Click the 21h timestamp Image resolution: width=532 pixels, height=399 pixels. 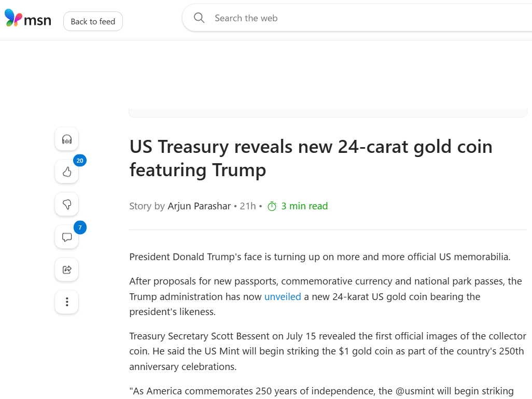click(x=248, y=206)
